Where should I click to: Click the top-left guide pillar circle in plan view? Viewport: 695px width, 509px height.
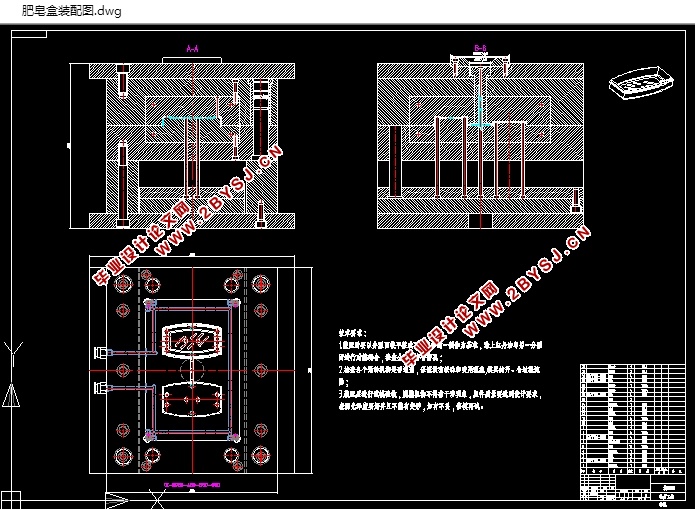(x=123, y=284)
